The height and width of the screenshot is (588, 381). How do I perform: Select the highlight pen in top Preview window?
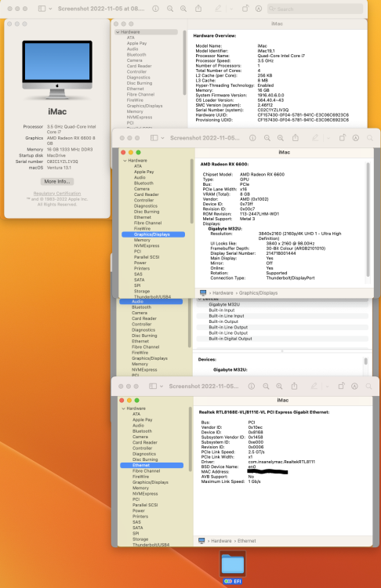coord(218,9)
